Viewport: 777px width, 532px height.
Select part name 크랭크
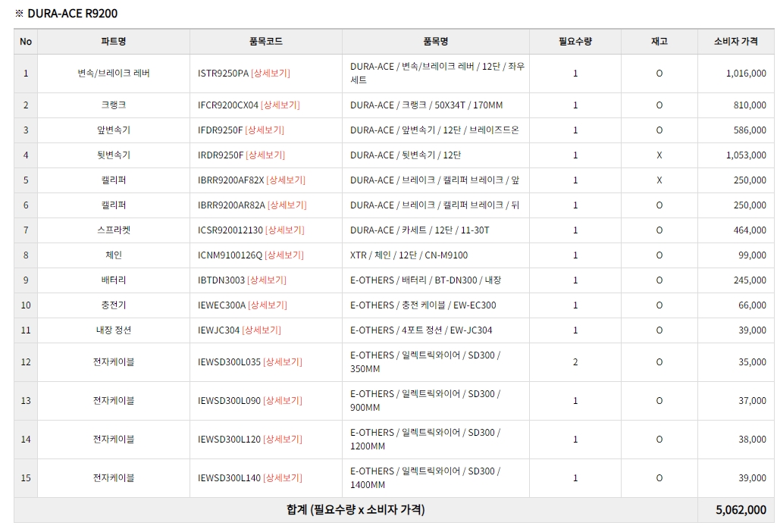tap(114, 105)
